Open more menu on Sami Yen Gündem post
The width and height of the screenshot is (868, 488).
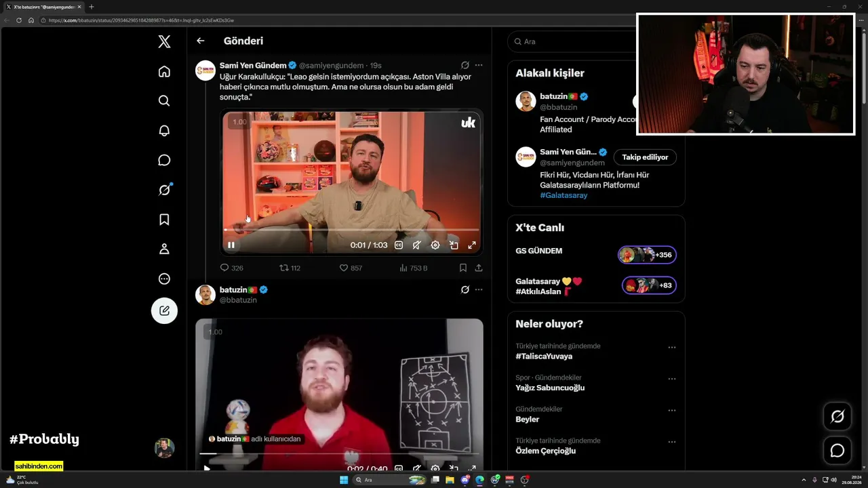[x=479, y=65]
